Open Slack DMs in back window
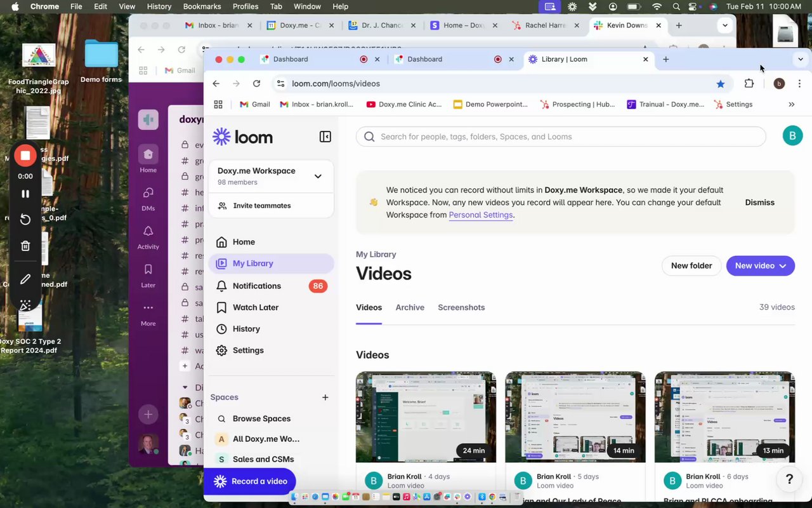 point(148,199)
